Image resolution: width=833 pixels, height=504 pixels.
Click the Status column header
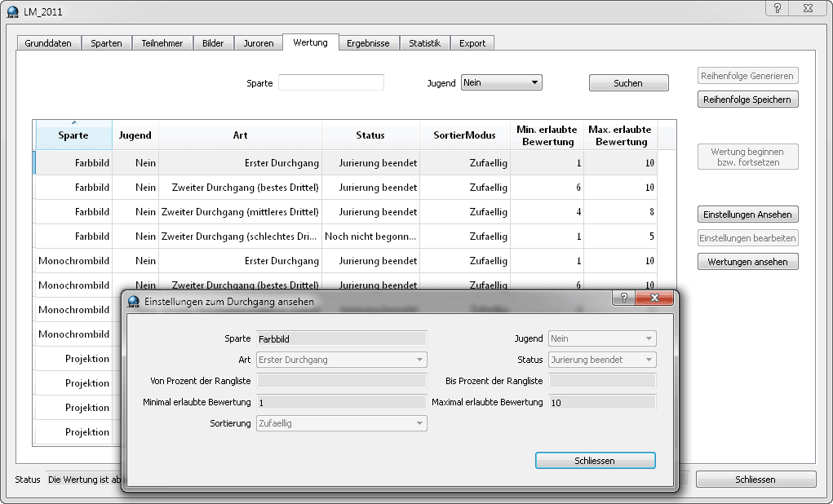pyautogui.click(x=370, y=135)
